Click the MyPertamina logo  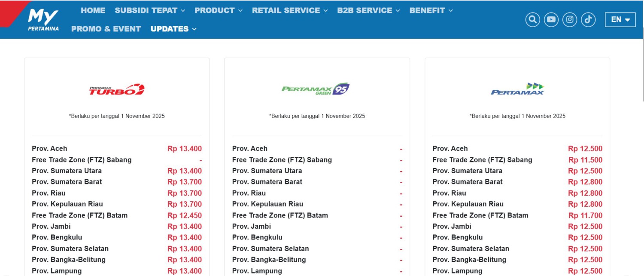[x=43, y=19]
